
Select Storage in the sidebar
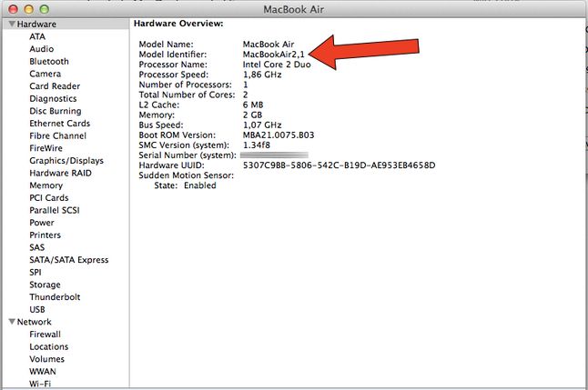pyautogui.click(x=45, y=285)
